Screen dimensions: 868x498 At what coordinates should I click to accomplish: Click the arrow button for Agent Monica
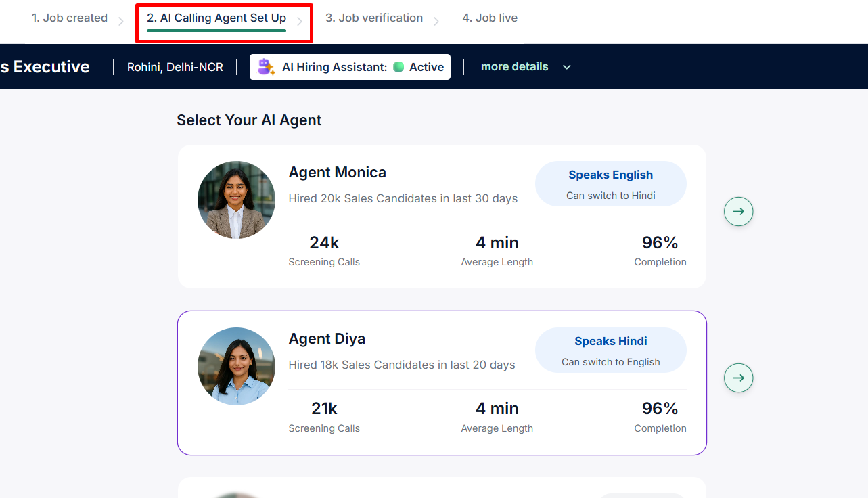tap(739, 212)
